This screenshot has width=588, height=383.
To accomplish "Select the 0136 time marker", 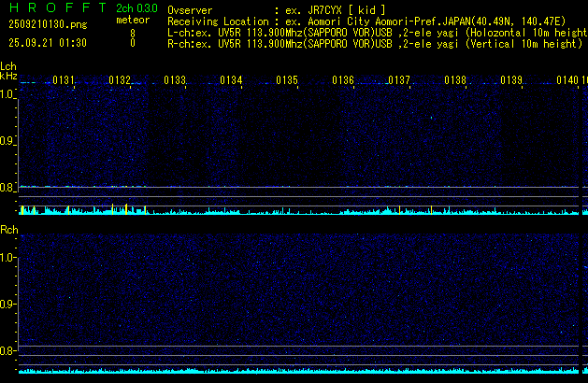I will [x=342, y=81].
